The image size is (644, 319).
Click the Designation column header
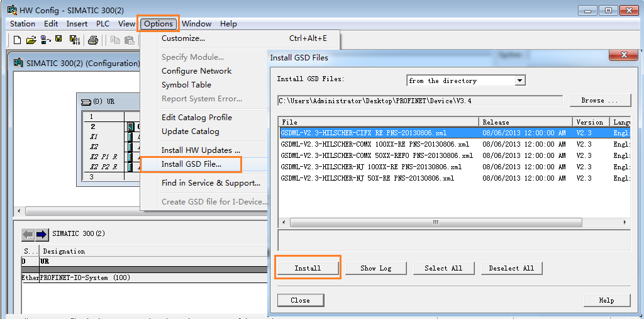point(154,251)
